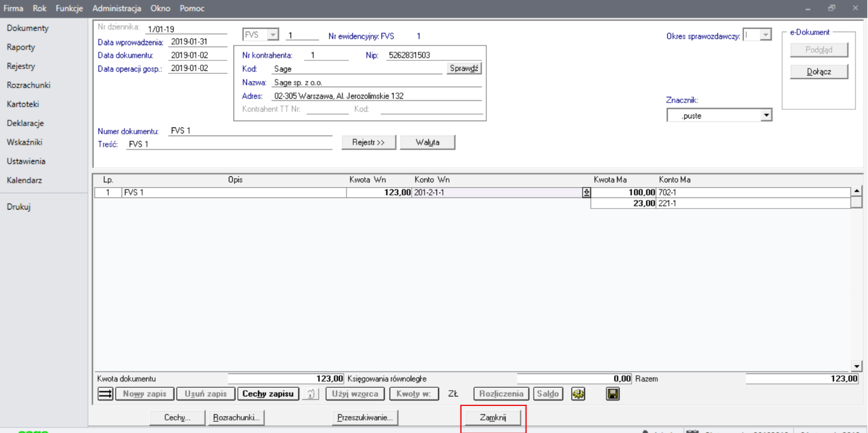Click the entries table scroll-up arrow
This screenshot has height=433, width=868.
tap(857, 191)
